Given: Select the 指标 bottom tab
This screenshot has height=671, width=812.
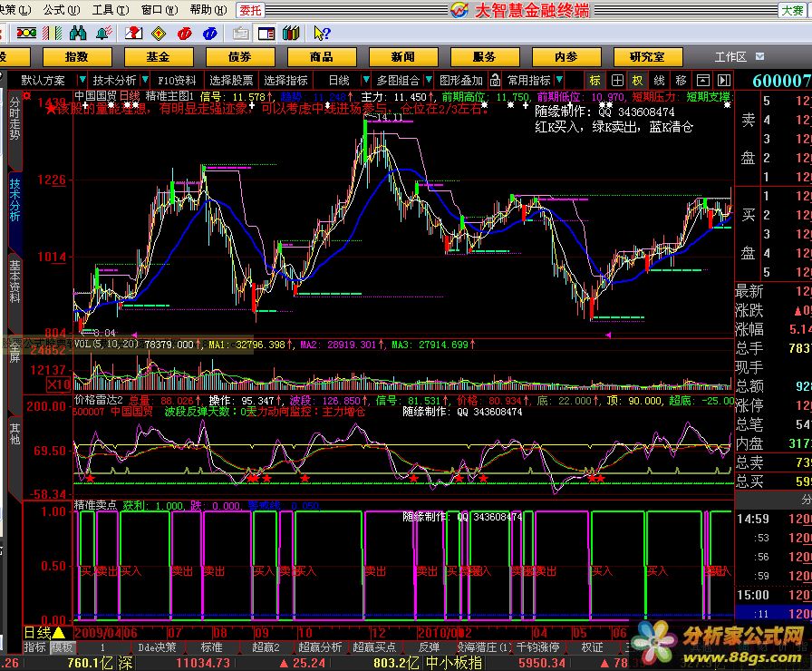Looking at the screenshot, I should coord(34,647).
